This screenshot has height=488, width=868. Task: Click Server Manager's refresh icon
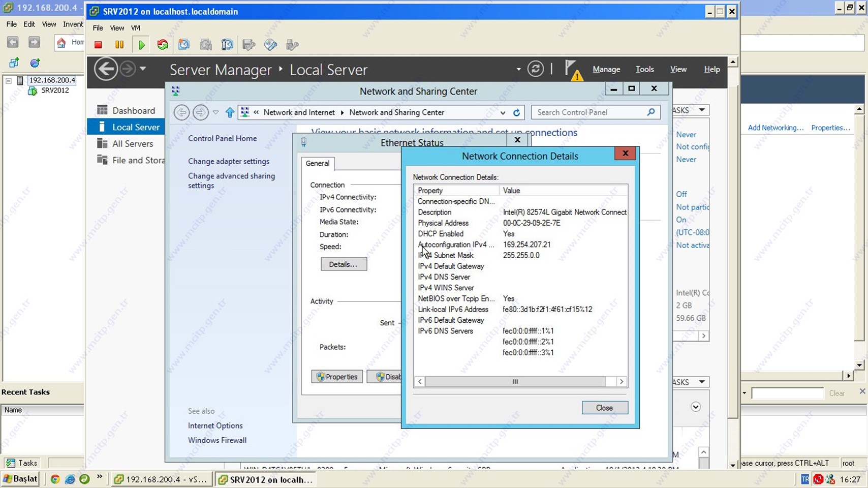point(535,69)
